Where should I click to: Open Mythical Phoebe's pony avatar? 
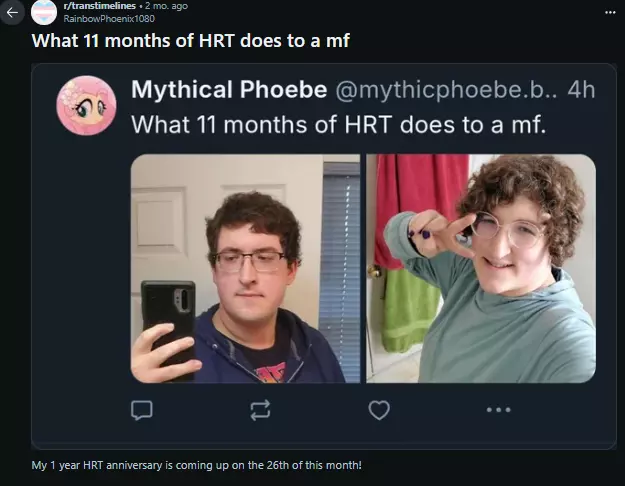tap(86, 105)
